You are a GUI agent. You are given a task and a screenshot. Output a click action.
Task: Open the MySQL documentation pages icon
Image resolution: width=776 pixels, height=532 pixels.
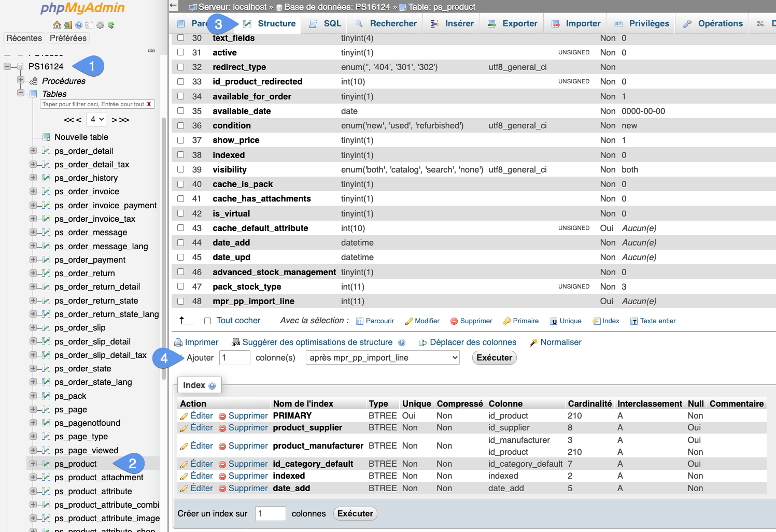[89, 25]
